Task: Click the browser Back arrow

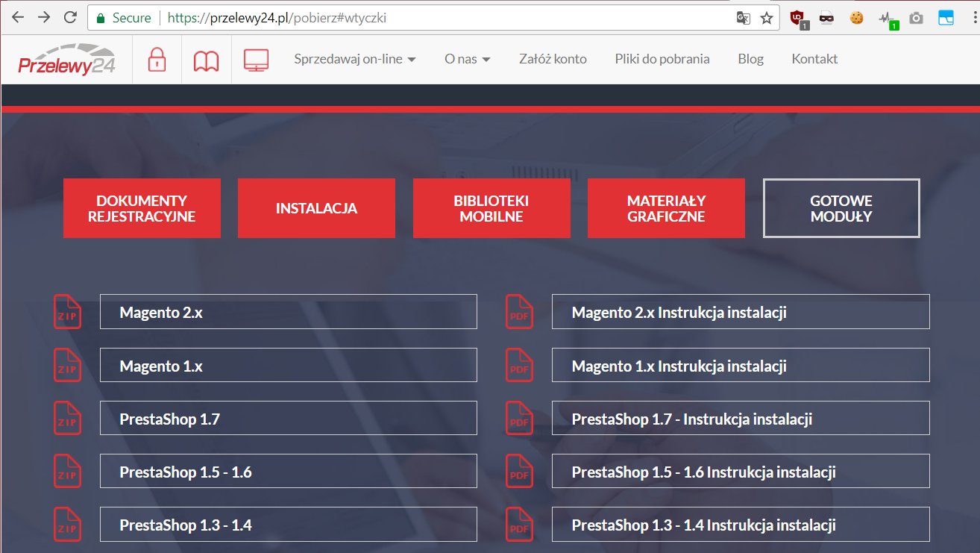Action: (18, 17)
